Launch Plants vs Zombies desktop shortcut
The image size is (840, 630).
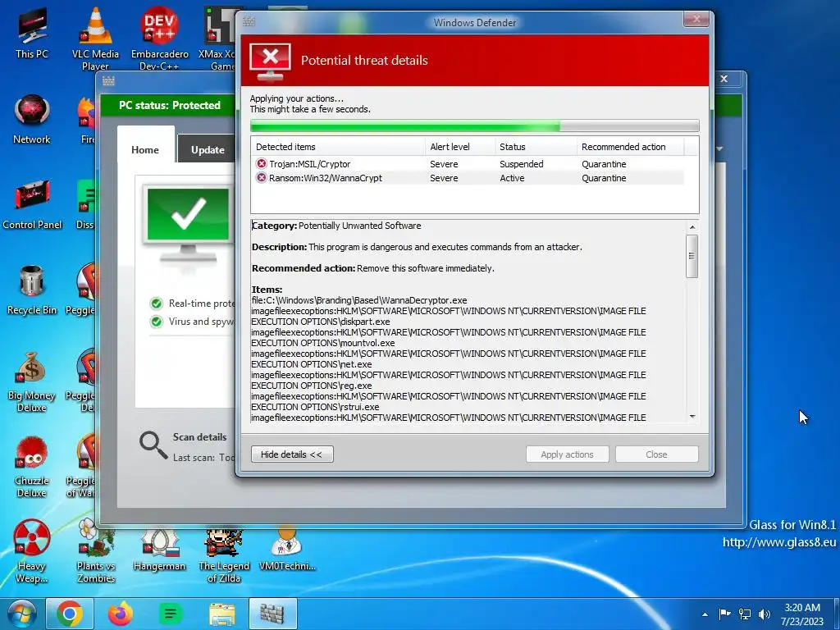coord(96,552)
